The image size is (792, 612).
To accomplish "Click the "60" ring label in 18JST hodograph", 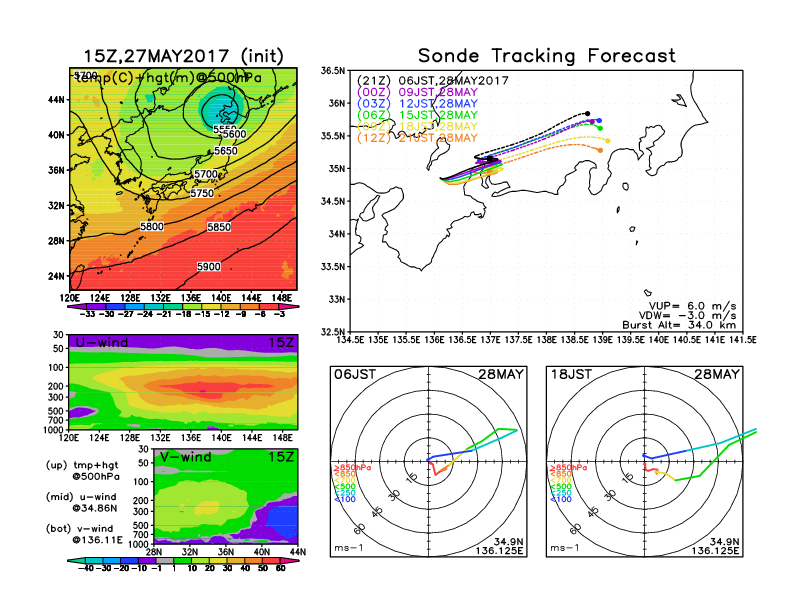I will click(x=576, y=529).
